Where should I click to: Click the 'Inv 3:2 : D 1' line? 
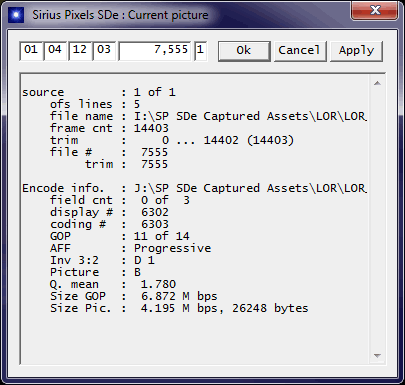(x=102, y=260)
